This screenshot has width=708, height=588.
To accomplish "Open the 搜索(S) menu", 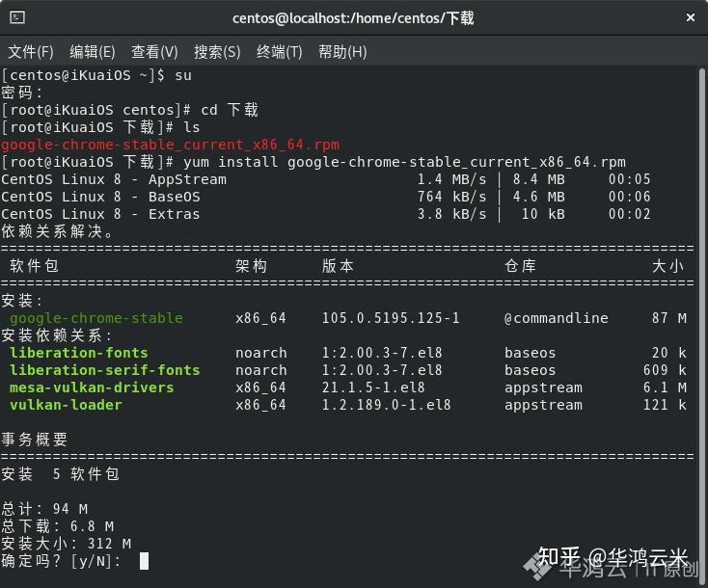I will tap(217, 52).
